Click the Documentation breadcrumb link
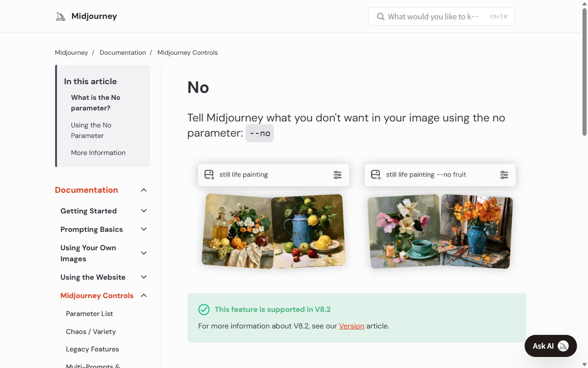Screen dimensions: 588x368 123,52
